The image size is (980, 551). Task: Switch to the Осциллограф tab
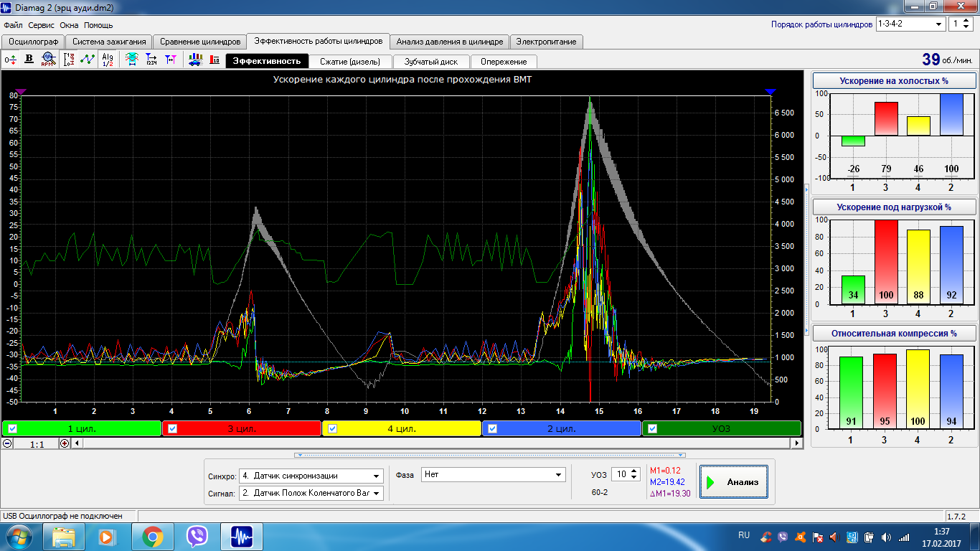[x=34, y=42]
